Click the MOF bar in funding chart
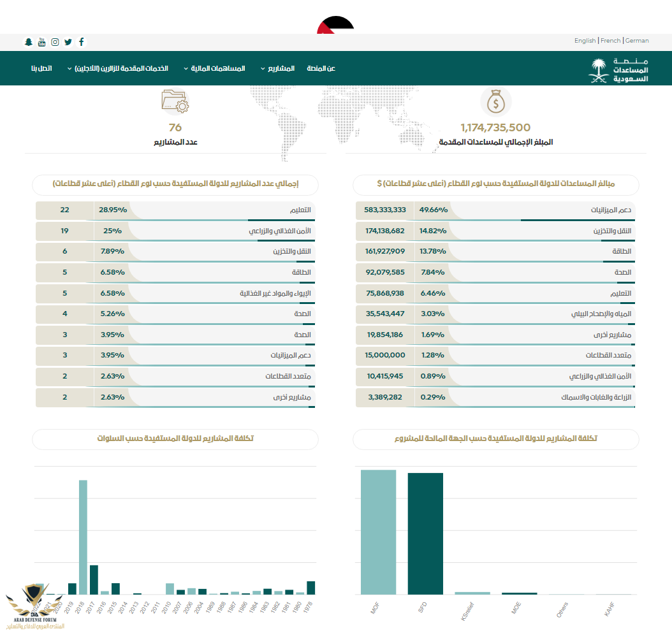 [378, 532]
